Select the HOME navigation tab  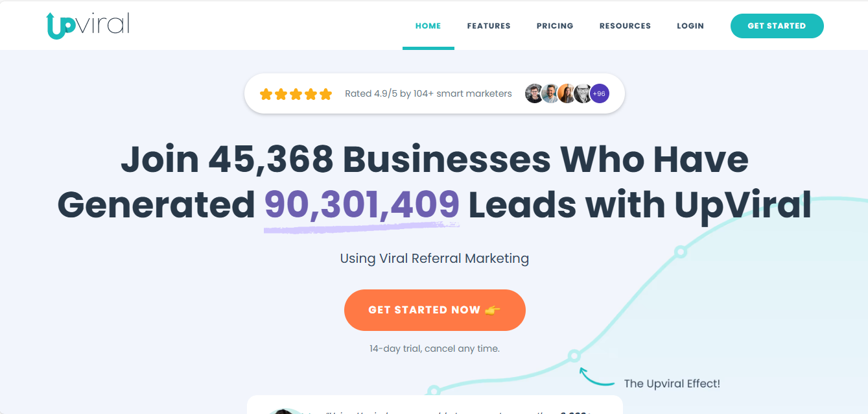(428, 26)
